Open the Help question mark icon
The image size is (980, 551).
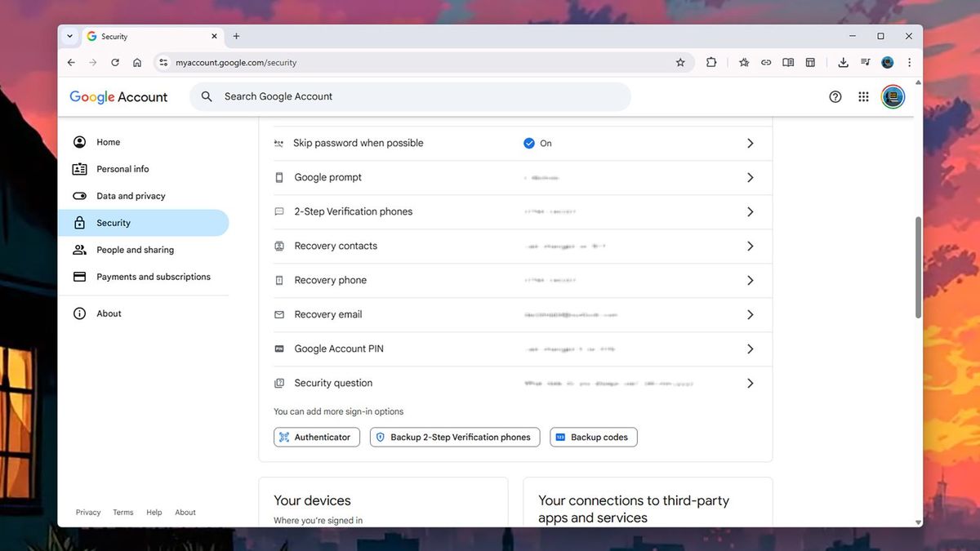[835, 96]
